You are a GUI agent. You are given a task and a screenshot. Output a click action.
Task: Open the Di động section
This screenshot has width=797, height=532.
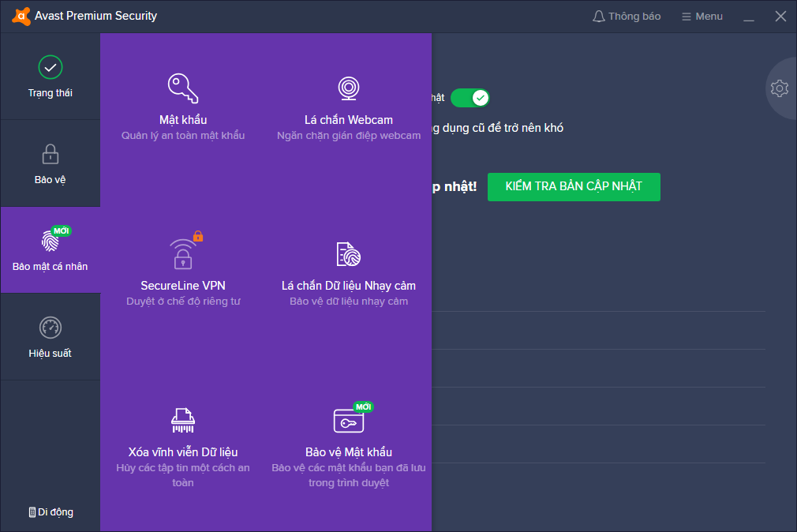51,512
